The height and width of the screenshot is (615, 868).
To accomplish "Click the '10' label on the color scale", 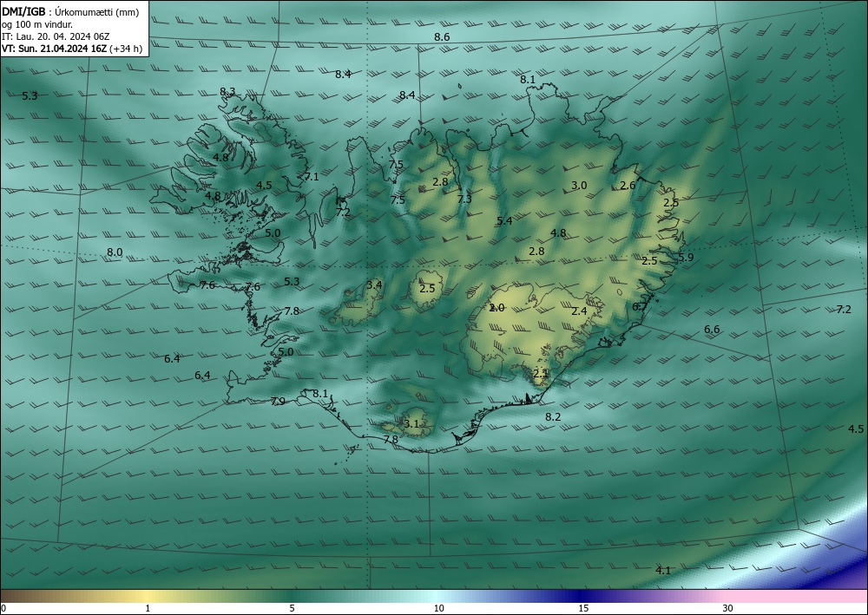I will pos(438,608).
